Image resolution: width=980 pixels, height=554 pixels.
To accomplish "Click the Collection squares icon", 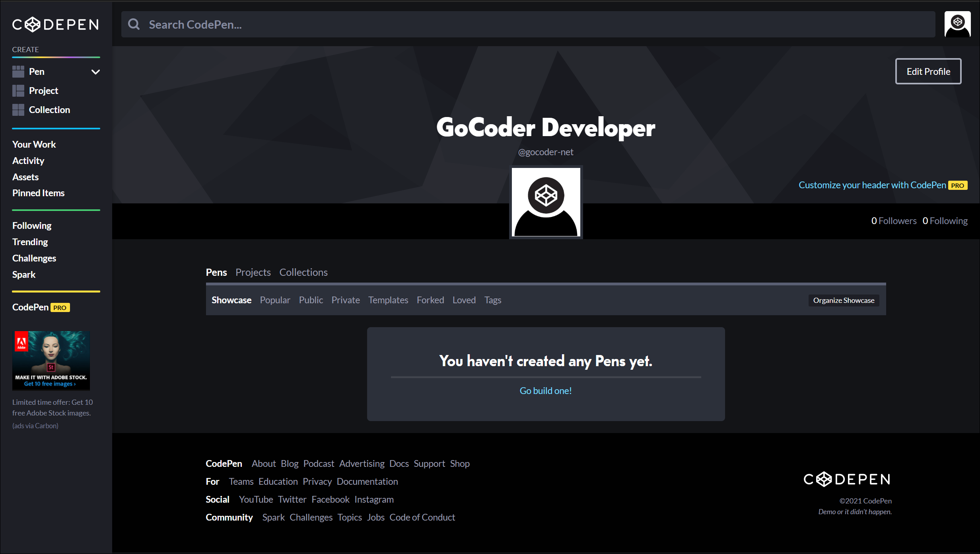I will pos(18,110).
